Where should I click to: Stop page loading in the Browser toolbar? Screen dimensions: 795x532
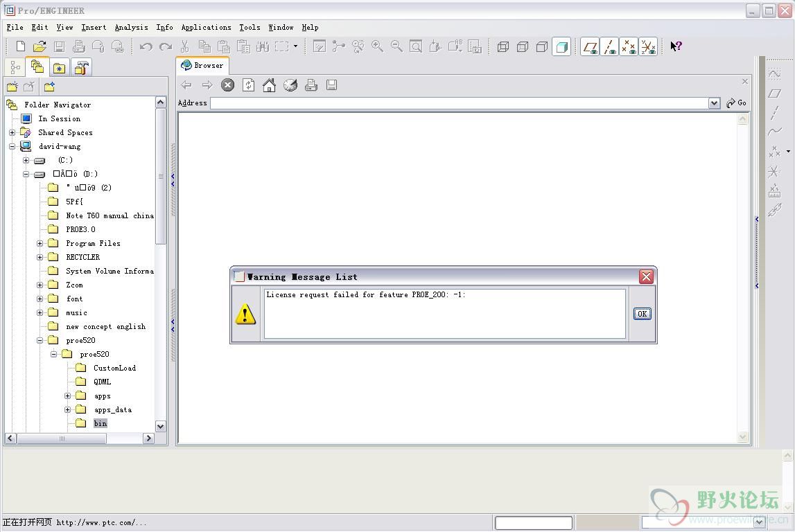[x=227, y=85]
